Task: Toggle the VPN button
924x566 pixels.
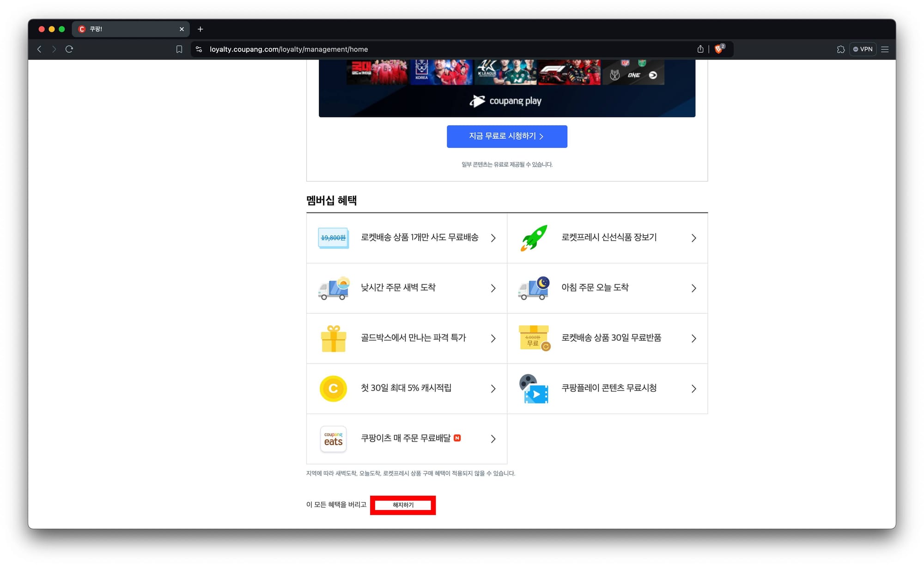Action: click(863, 49)
